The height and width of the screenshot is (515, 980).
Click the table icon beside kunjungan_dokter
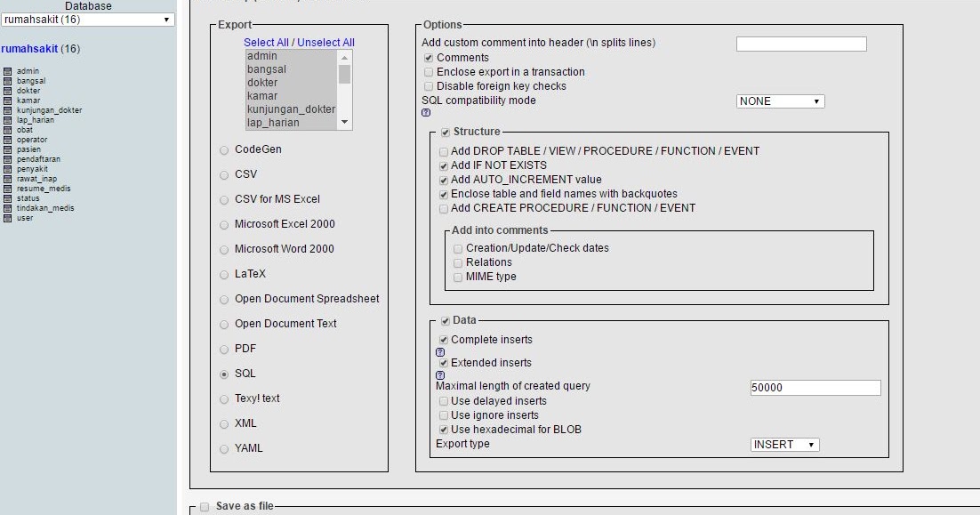7,110
